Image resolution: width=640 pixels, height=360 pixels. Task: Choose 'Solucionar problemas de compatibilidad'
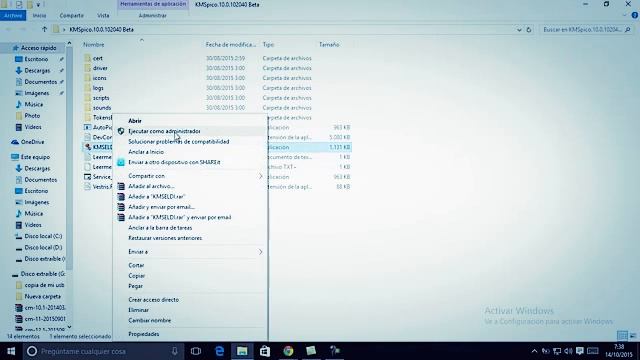[179, 142]
